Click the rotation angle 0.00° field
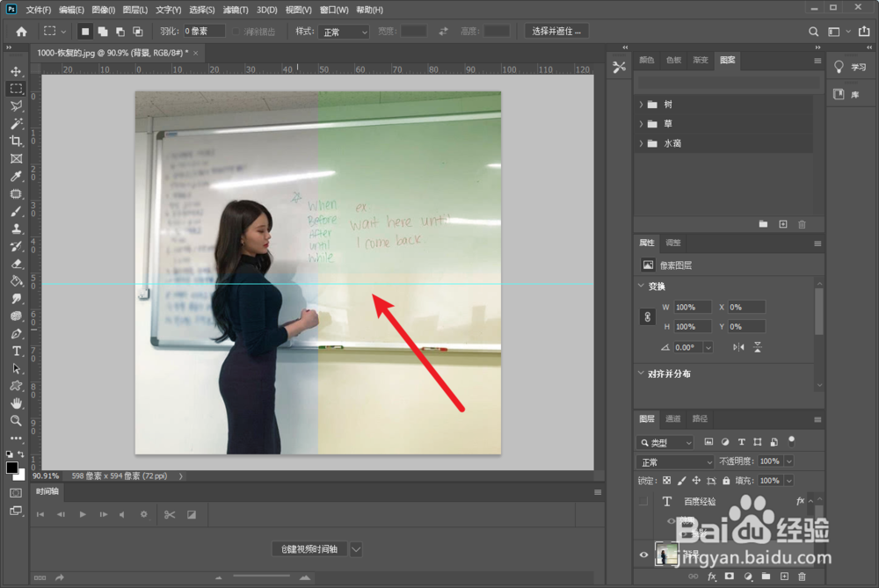 point(687,347)
